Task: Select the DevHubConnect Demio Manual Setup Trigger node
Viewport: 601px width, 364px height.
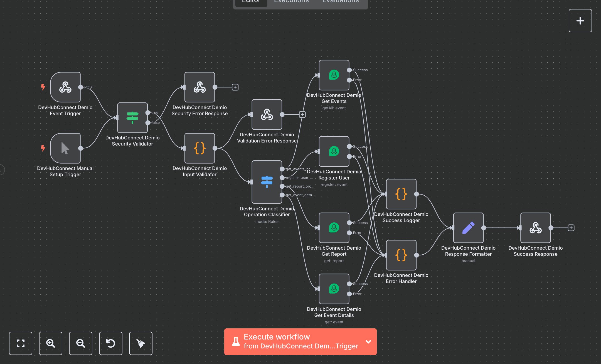Action: (x=65, y=148)
